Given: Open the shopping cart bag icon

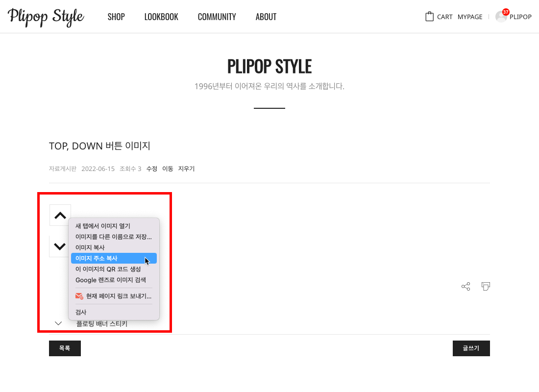Looking at the screenshot, I should coord(430,17).
